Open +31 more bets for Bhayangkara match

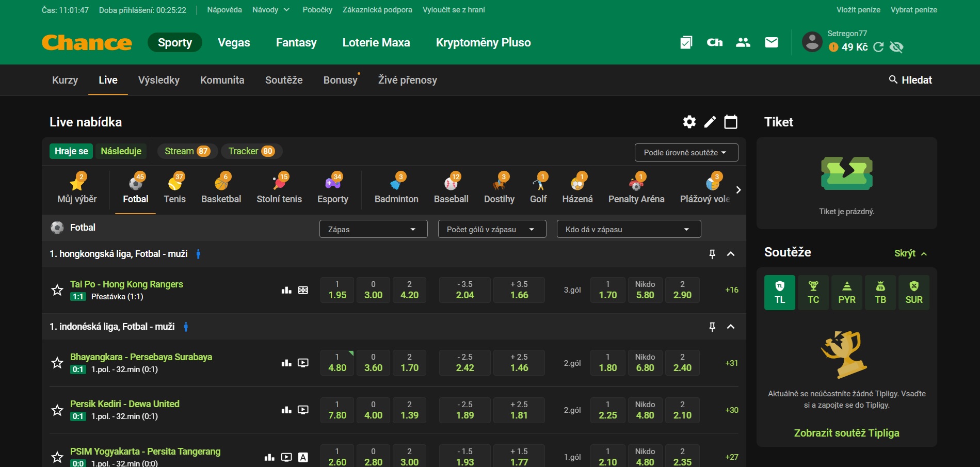pos(732,363)
